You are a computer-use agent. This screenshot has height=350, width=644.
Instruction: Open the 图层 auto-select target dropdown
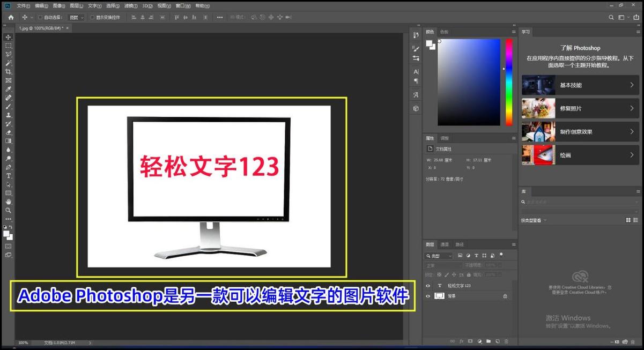pyautogui.click(x=76, y=17)
